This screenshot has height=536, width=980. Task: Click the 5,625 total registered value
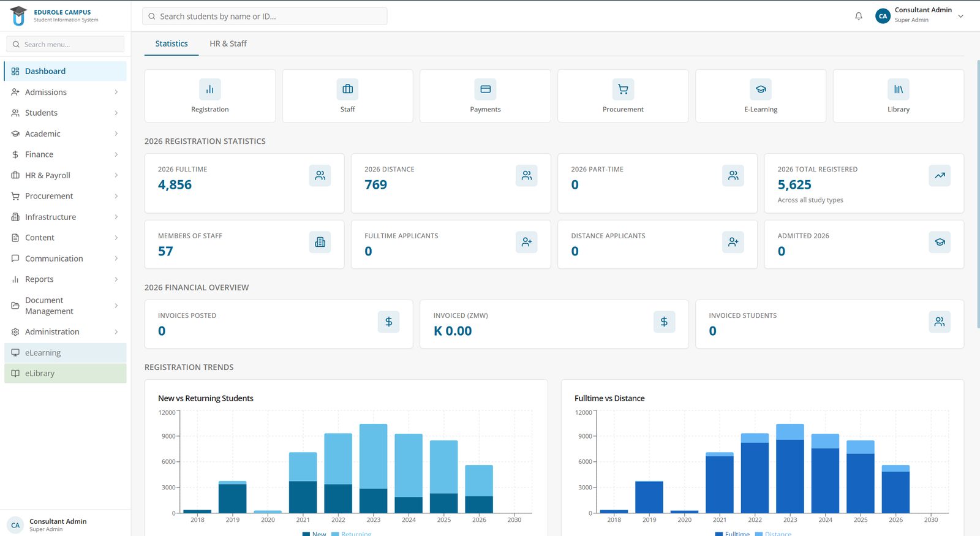pos(794,185)
